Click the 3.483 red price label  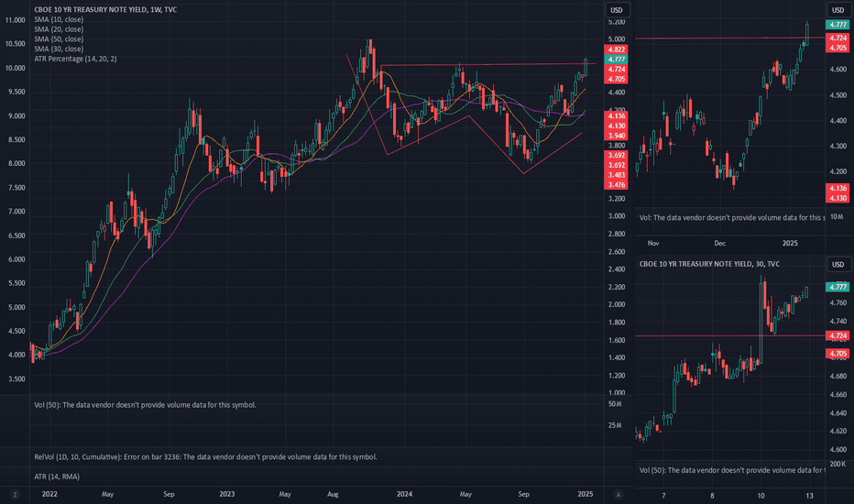(617, 175)
